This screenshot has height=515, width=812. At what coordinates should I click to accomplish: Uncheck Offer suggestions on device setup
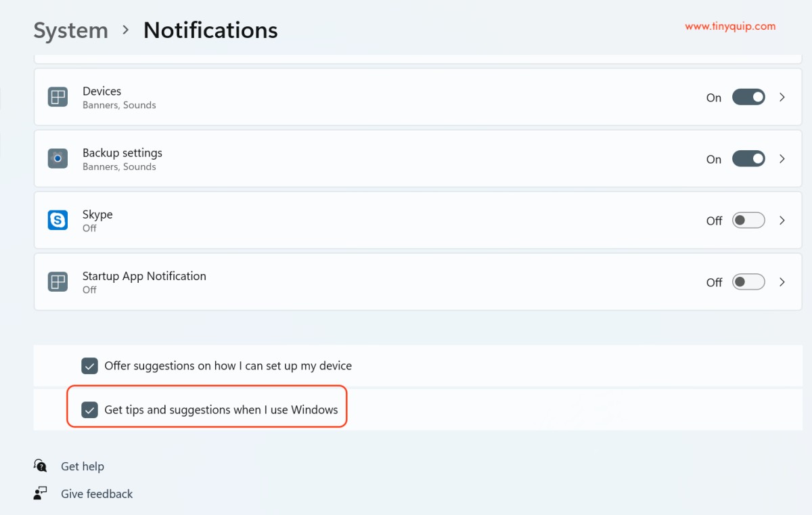pos(90,366)
